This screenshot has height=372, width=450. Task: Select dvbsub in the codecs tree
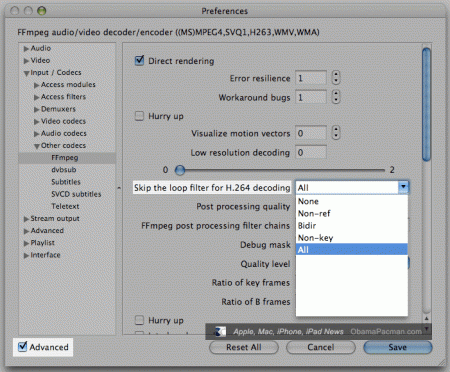point(64,170)
